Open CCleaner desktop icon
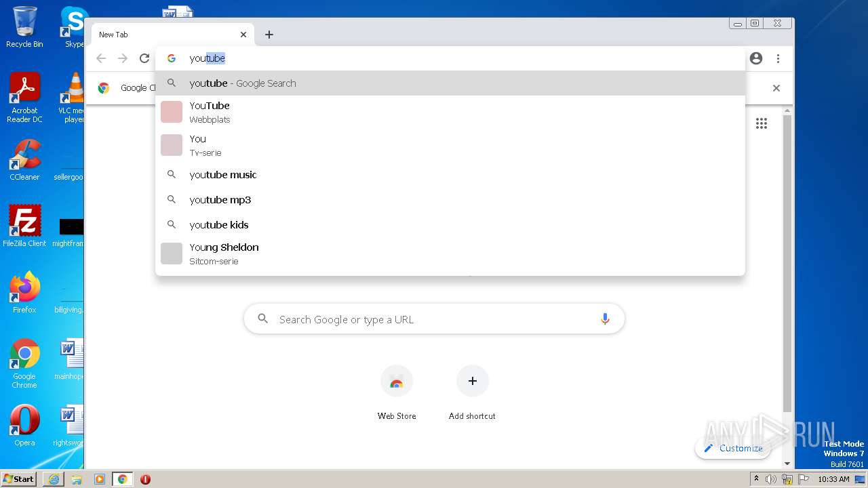 tap(24, 161)
